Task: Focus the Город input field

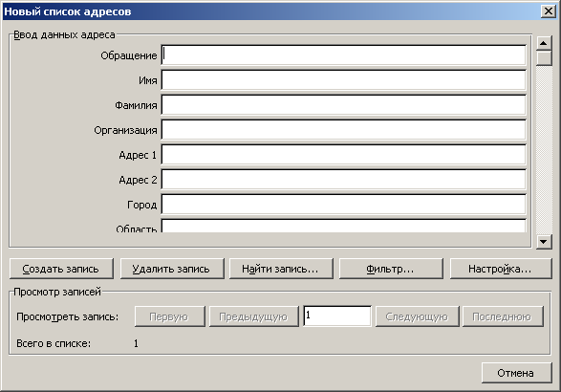Action: tap(343, 205)
